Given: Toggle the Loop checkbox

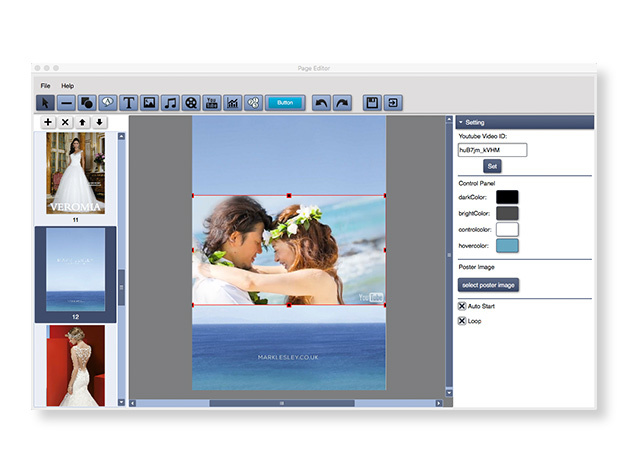Looking at the screenshot, I should click(462, 321).
